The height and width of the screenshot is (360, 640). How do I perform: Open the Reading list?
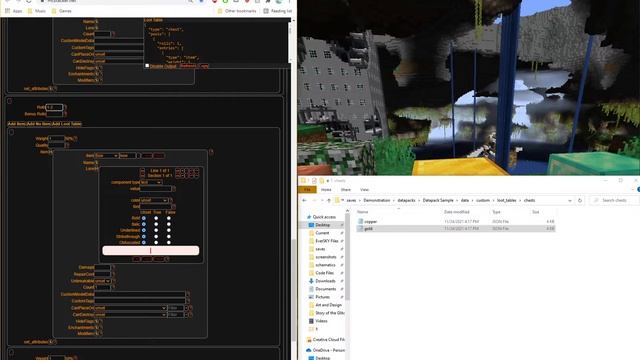(x=278, y=11)
